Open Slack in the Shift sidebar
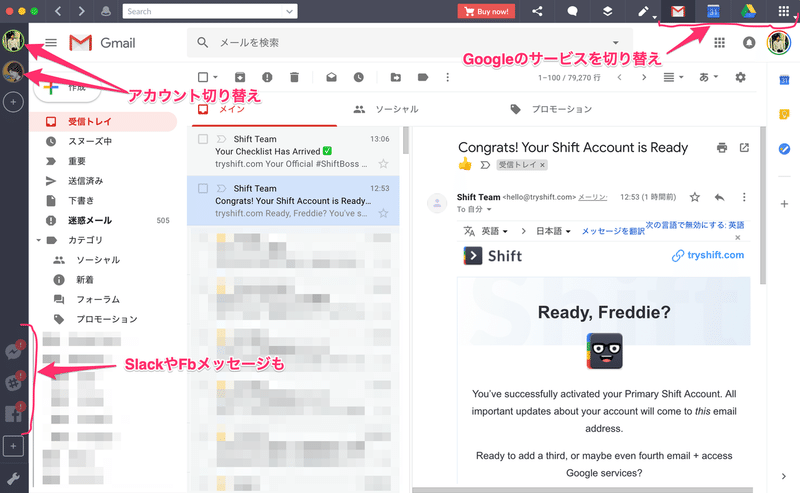 click(14, 382)
